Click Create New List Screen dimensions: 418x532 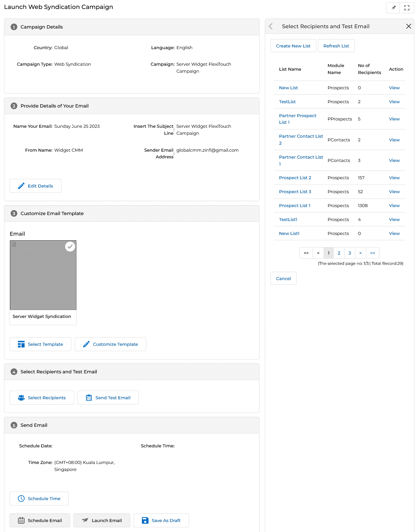click(293, 46)
